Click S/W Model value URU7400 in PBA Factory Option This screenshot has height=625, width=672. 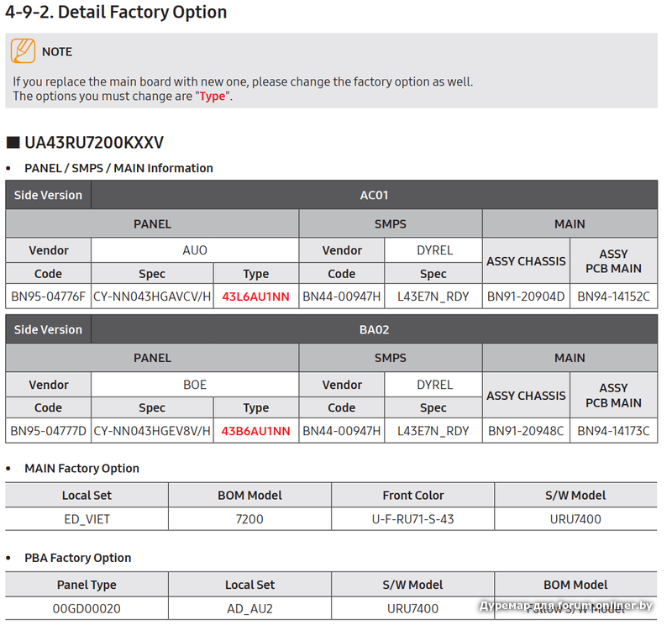tap(412, 609)
